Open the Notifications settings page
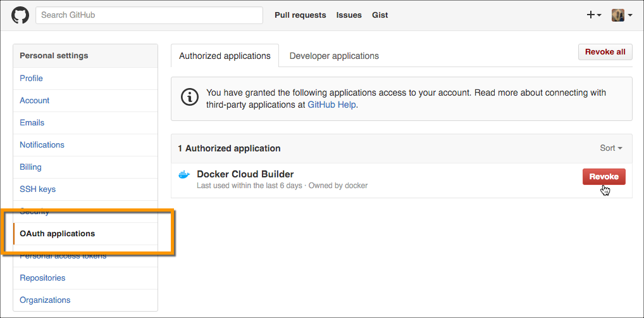This screenshot has width=644, height=318. (x=42, y=145)
